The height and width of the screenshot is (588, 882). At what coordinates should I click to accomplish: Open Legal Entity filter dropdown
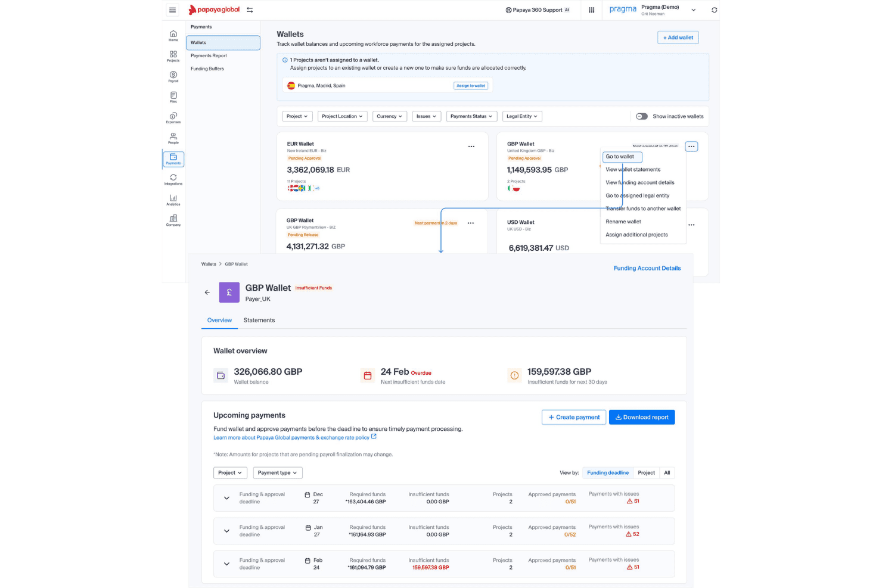tap(522, 116)
